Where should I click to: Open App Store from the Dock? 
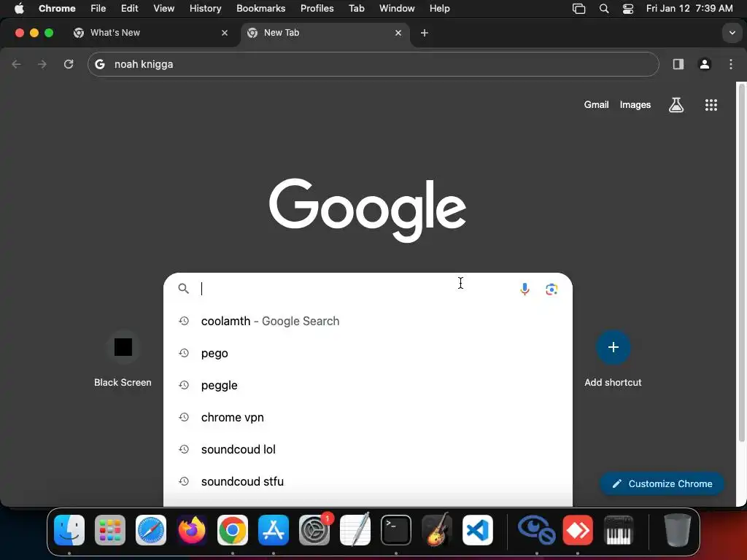coord(274,530)
